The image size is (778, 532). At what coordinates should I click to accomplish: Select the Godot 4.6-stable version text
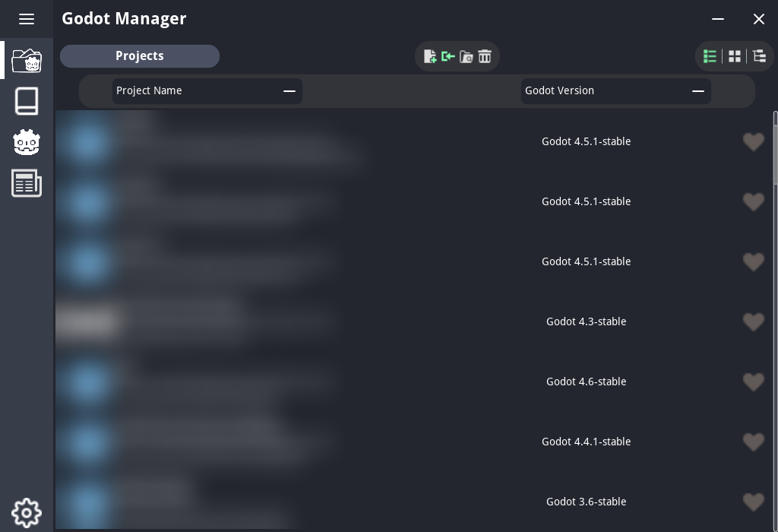(x=586, y=382)
